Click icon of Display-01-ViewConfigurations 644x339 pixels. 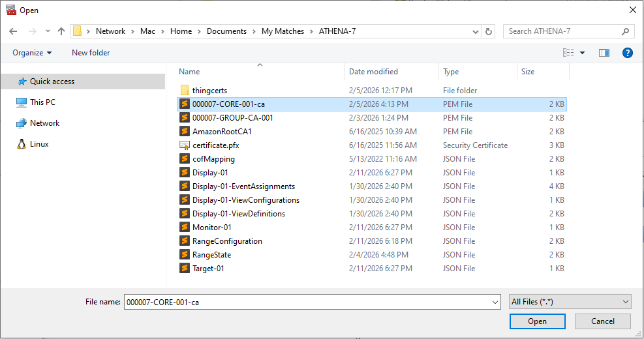click(x=185, y=200)
